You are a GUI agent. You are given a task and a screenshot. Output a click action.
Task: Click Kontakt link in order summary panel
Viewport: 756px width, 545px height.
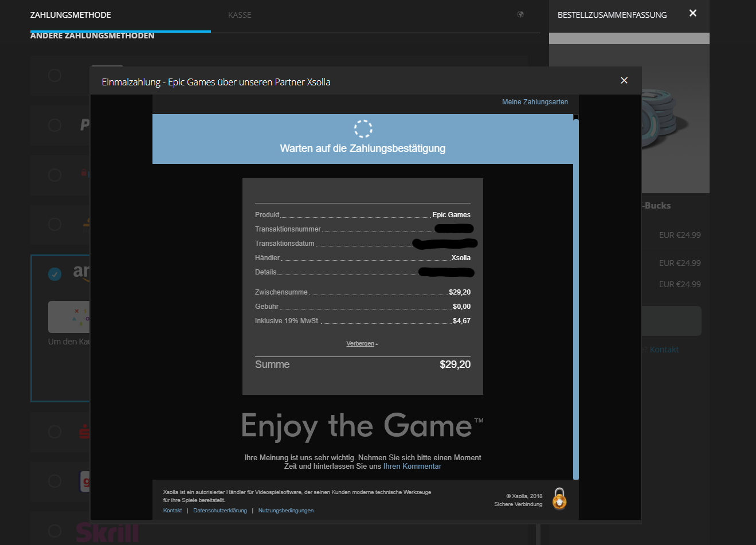[x=664, y=350]
